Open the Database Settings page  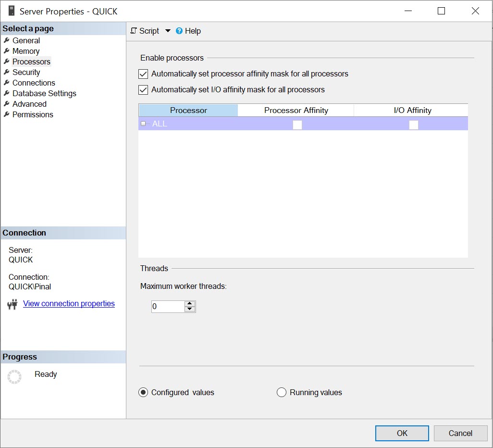pyautogui.click(x=44, y=93)
